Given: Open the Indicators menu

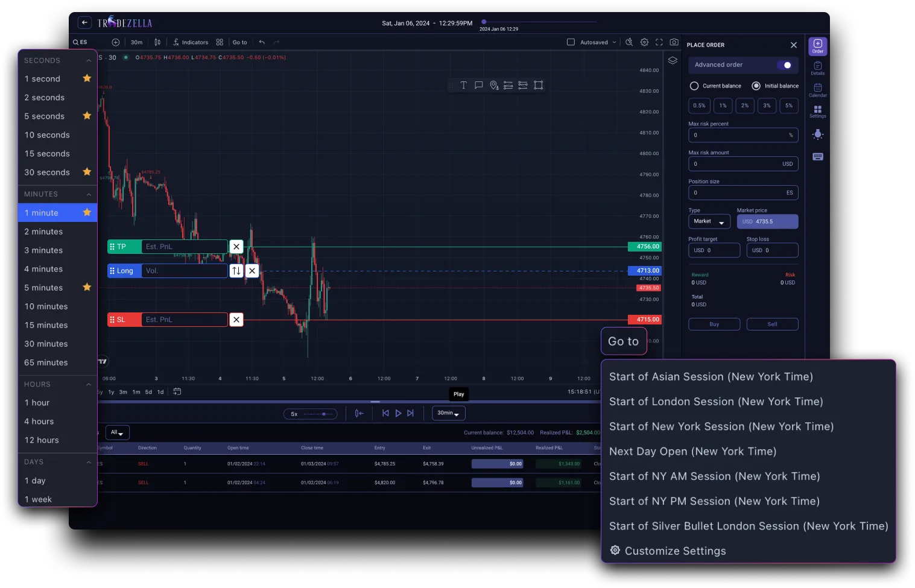Looking at the screenshot, I should click(x=191, y=42).
